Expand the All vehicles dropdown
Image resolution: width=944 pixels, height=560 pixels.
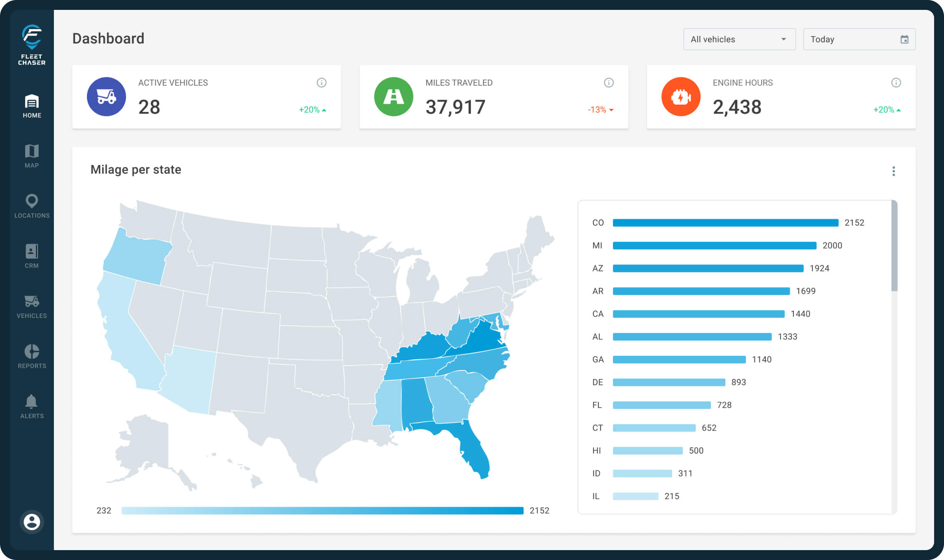(739, 40)
